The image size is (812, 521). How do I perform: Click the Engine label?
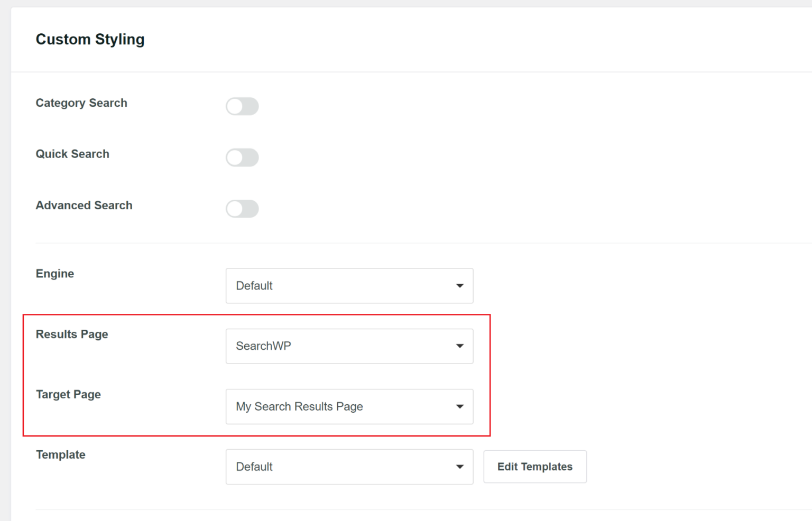point(55,274)
